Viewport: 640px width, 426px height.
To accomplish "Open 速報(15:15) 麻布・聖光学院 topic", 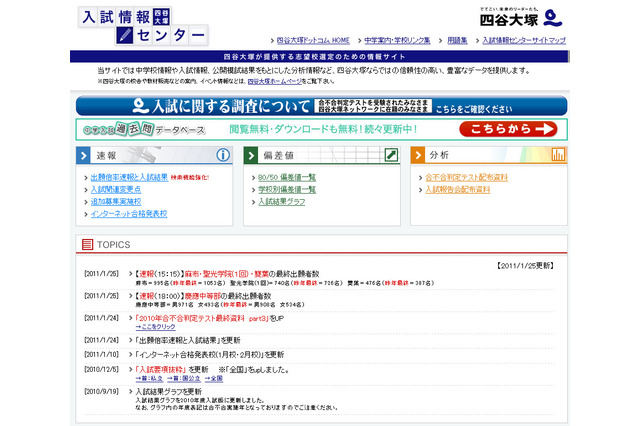I will pos(227,274).
